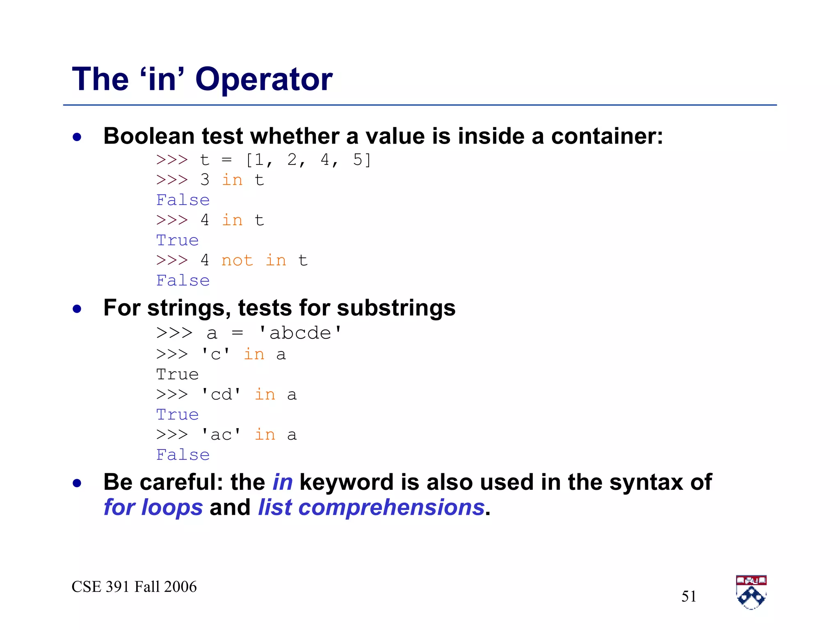Click the 'CSE 391 Fall 2006' footer
Screen dimensions: 840x630
134,587
